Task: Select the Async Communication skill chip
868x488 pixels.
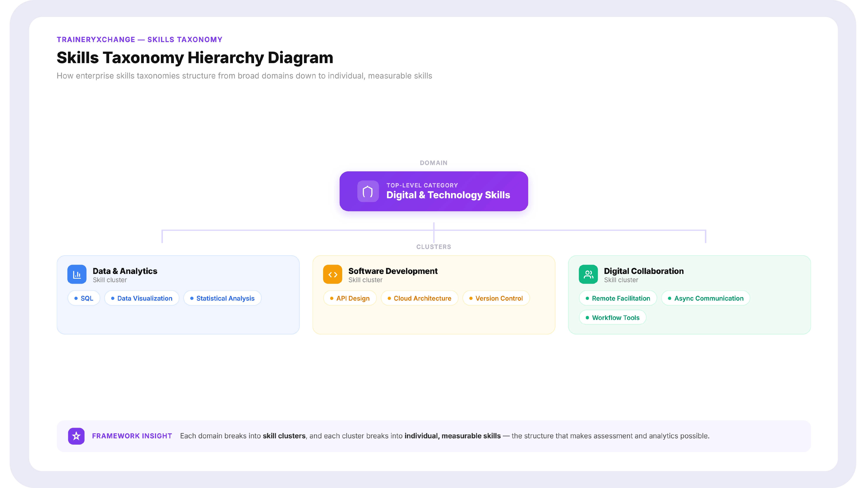Action: pos(706,298)
